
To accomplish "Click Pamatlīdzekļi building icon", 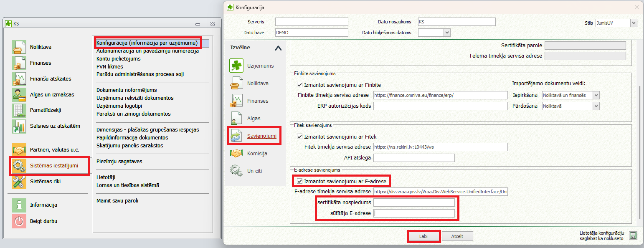I will coord(19,110).
